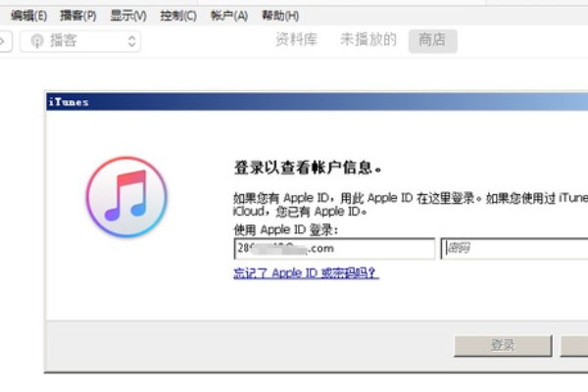Click the 登录以查看帐户信息 heading text
The height and width of the screenshot is (392, 588).
308,168
